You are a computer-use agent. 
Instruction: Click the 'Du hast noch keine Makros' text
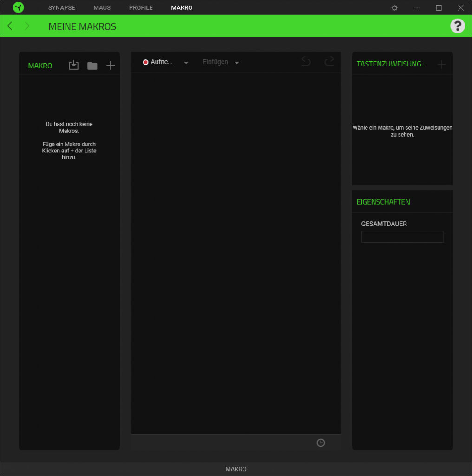69,127
